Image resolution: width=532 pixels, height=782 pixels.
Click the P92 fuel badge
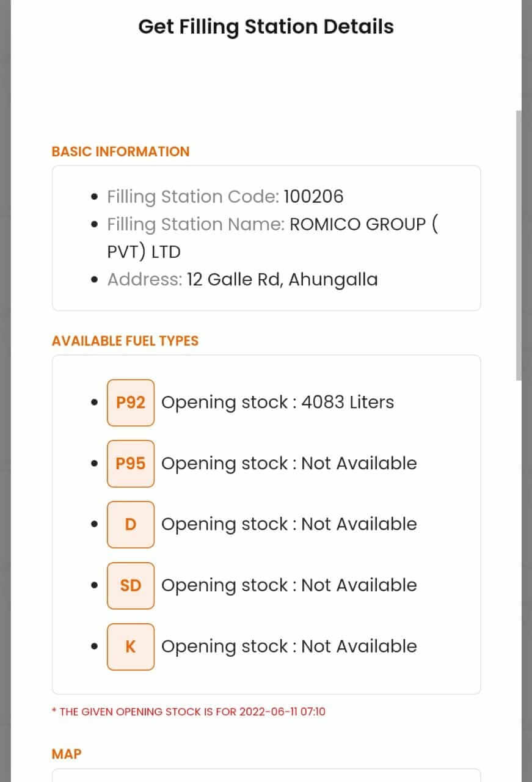coord(130,403)
